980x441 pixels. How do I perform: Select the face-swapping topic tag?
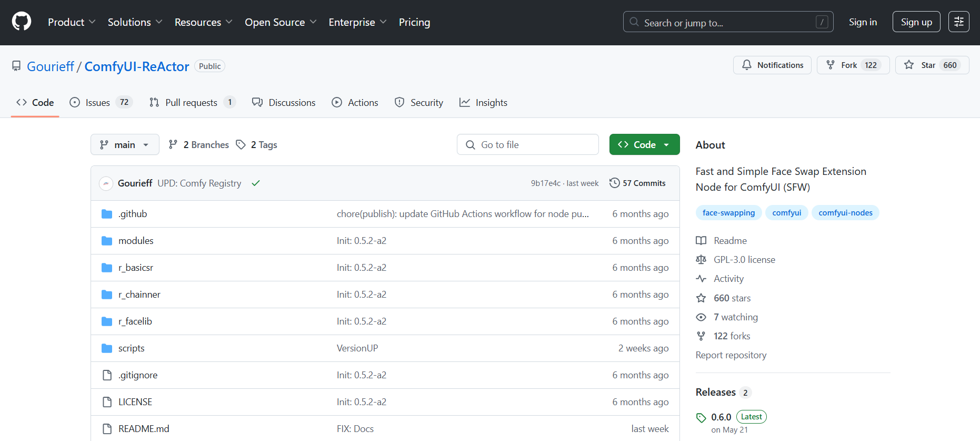(728, 212)
